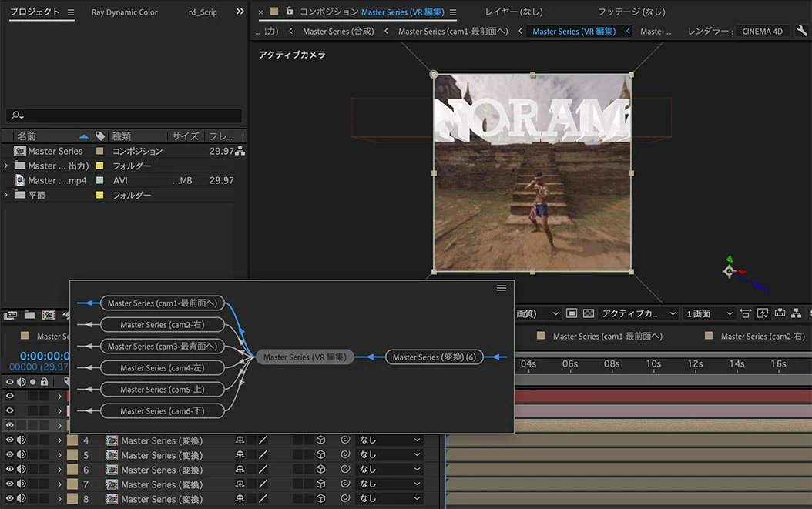The width and height of the screenshot is (812, 509).
Task: Expand the 平面 folder
Action: [x=5, y=195]
